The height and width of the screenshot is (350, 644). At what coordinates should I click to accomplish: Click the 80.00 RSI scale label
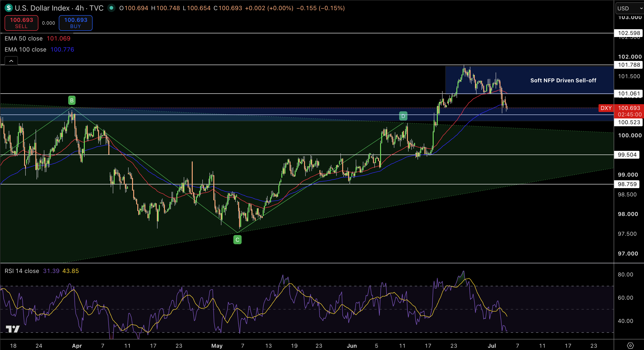pos(625,274)
